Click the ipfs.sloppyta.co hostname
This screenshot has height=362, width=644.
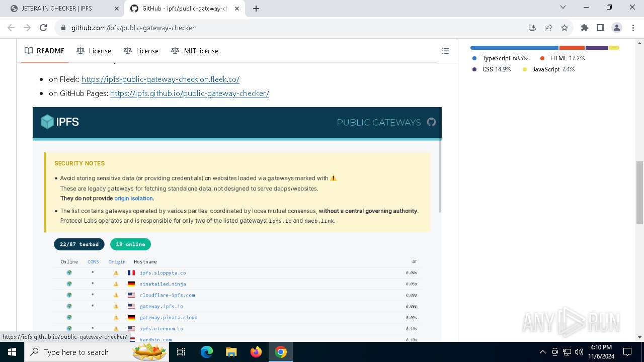(163, 273)
